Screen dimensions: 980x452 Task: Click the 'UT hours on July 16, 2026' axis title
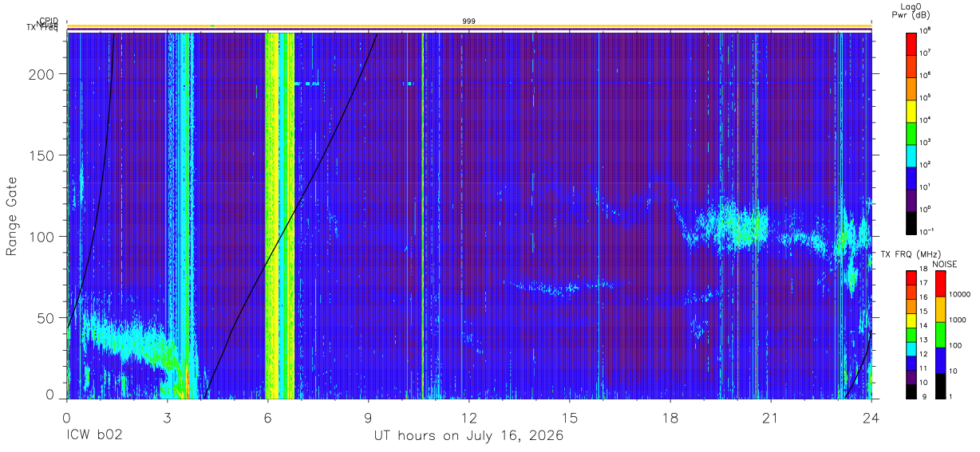click(469, 436)
